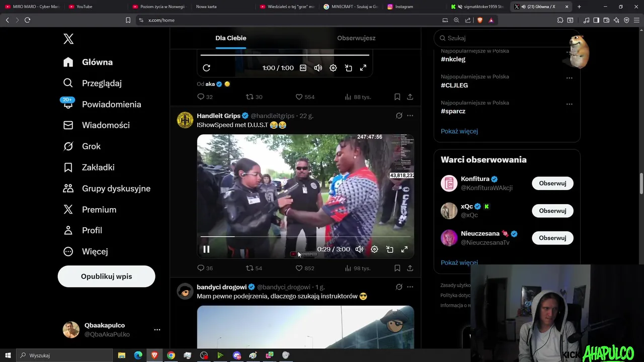Open the browser hamburger menu

tap(636, 20)
